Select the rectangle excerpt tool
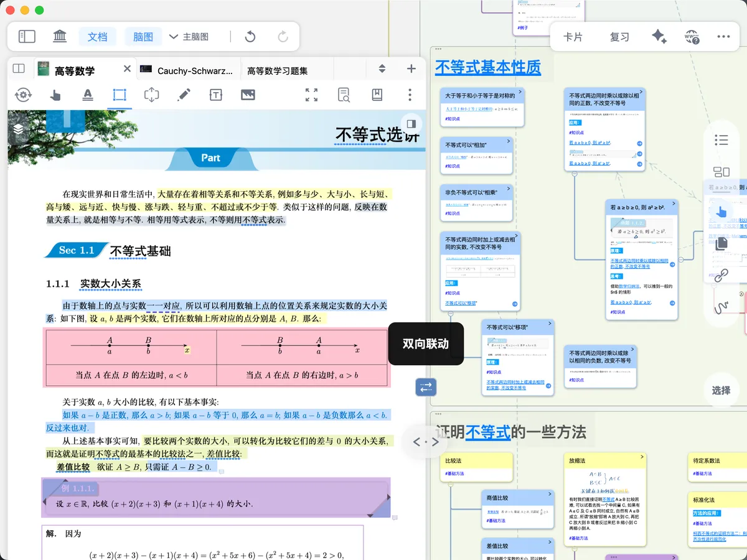The image size is (747, 560). click(120, 95)
